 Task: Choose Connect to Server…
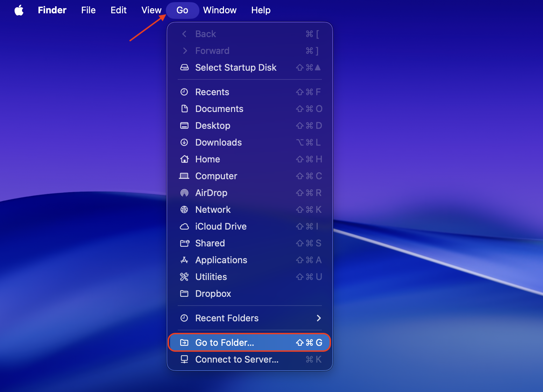pyautogui.click(x=250, y=359)
